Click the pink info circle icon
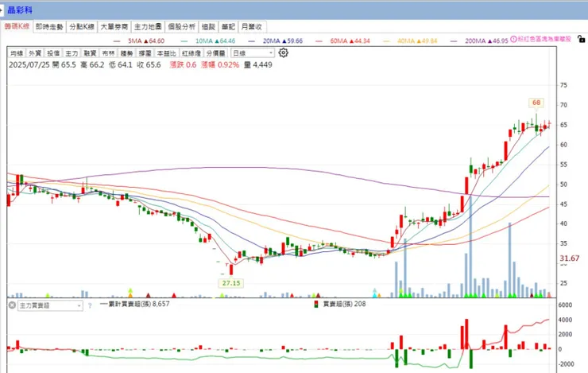This screenshot has height=373, width=588. [x=513, y=39]
